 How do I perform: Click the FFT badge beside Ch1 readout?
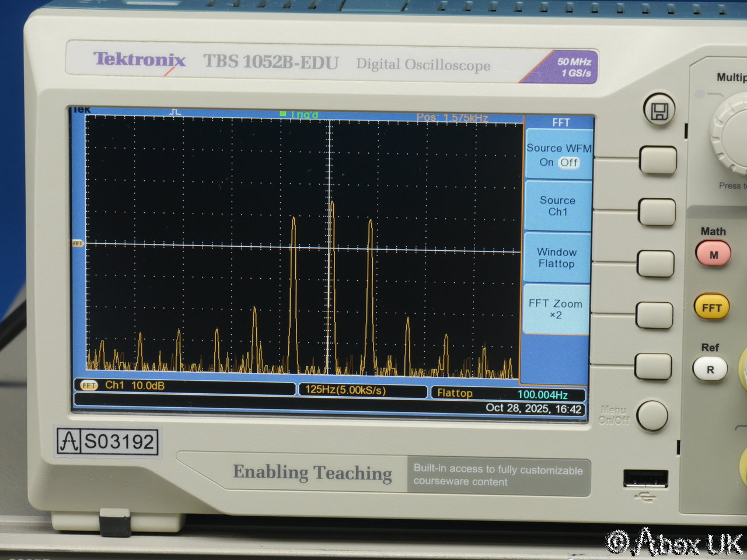coord(89,386)
